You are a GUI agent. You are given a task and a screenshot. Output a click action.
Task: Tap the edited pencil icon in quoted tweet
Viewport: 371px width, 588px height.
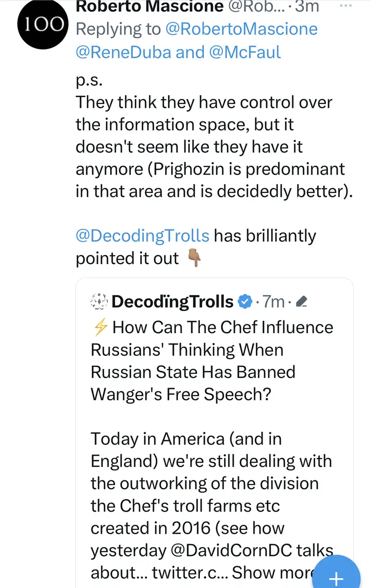coord(302,302)
